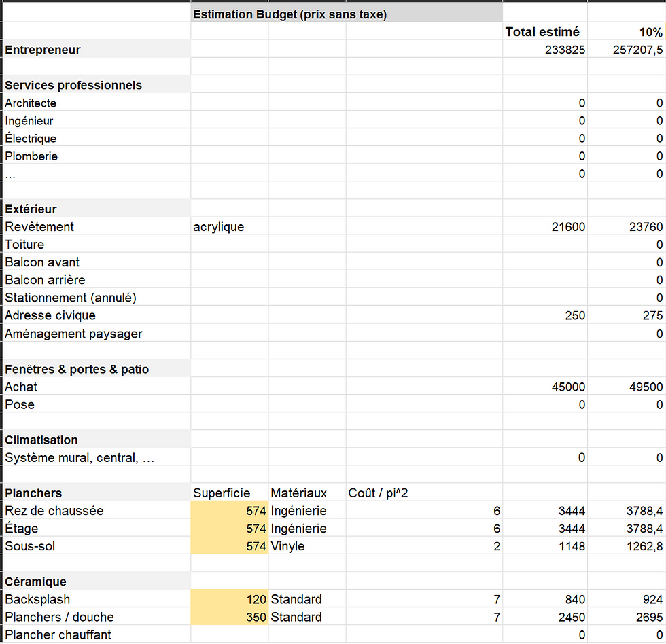Click the 'Extérieur' section heading
666x644 pixels.
point(97,209)
